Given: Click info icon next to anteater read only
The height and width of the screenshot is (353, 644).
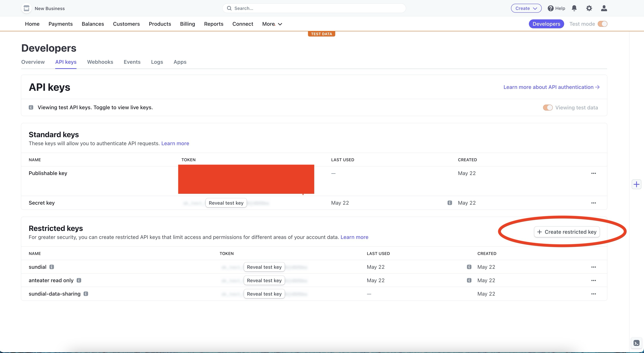Looking at the screenshot, I should pos(79,280).
